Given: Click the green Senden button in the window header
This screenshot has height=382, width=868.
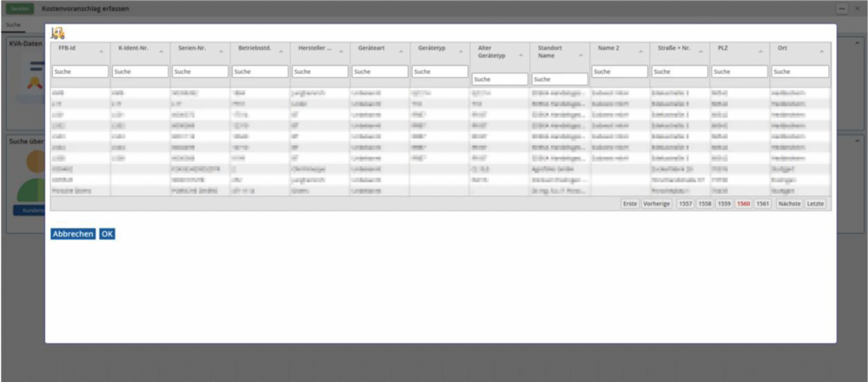Looking at the screenshot, I should 20,9.
